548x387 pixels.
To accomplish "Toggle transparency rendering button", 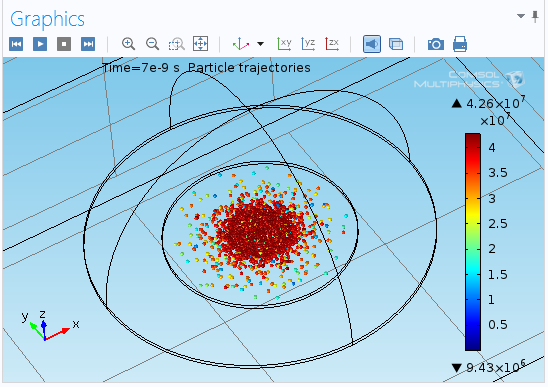I will (396, 44).
